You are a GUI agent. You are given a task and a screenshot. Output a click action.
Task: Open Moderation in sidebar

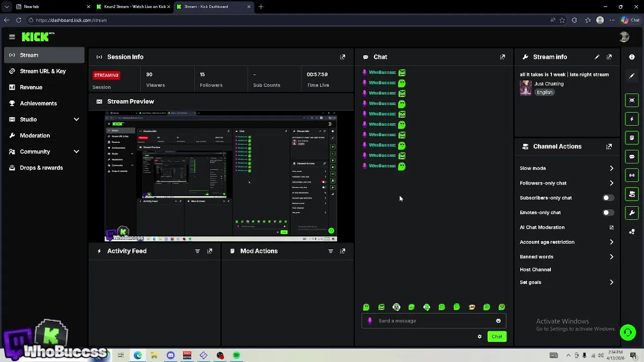[44, 135]
